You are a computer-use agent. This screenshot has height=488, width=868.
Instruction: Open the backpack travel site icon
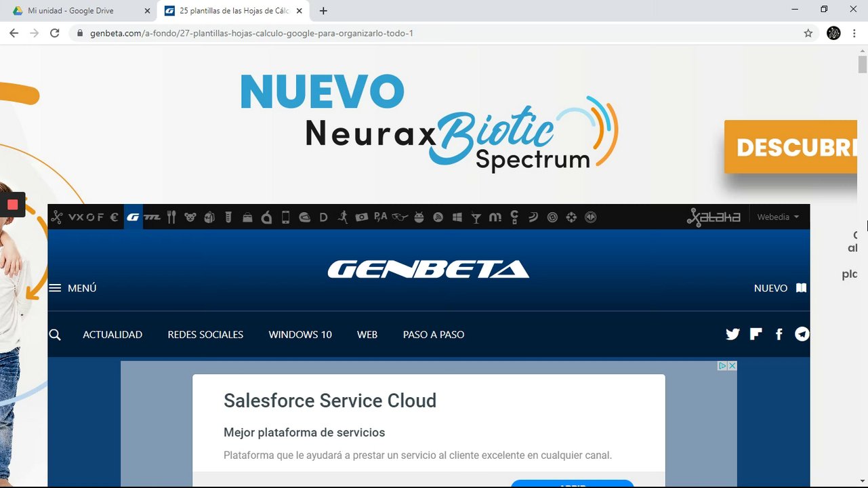tap(209, 217)
